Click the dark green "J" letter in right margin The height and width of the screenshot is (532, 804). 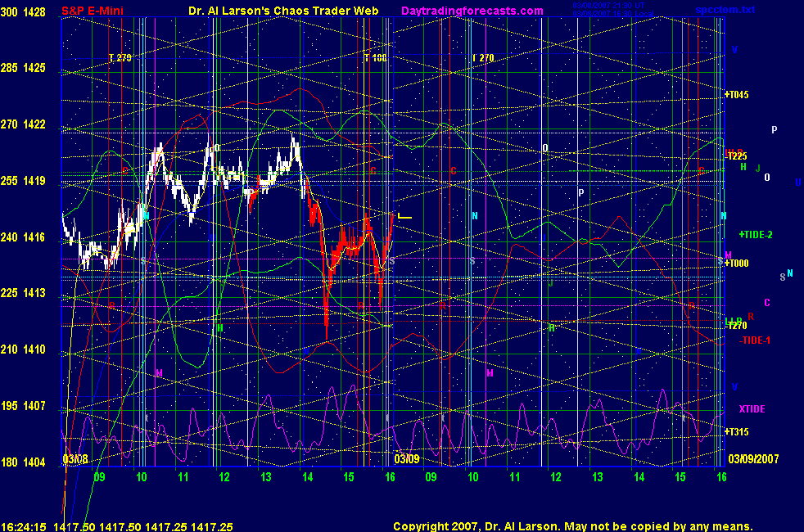click(758, 168)
